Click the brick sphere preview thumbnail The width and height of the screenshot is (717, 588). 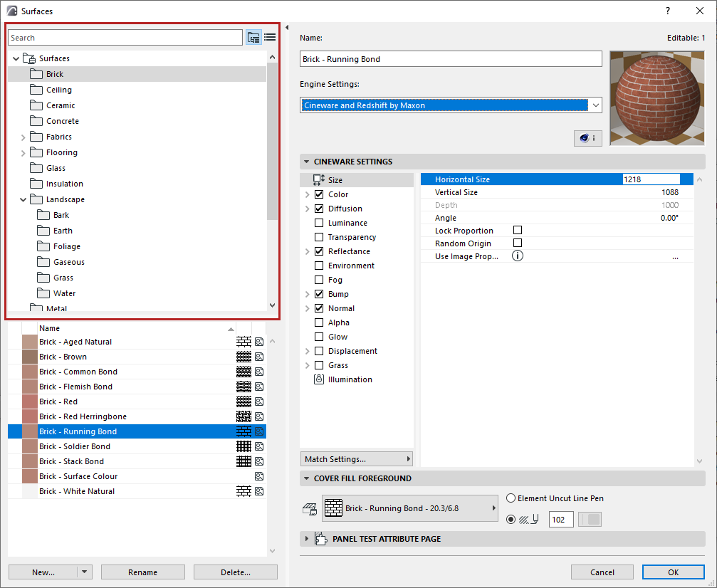click(657, 98)
